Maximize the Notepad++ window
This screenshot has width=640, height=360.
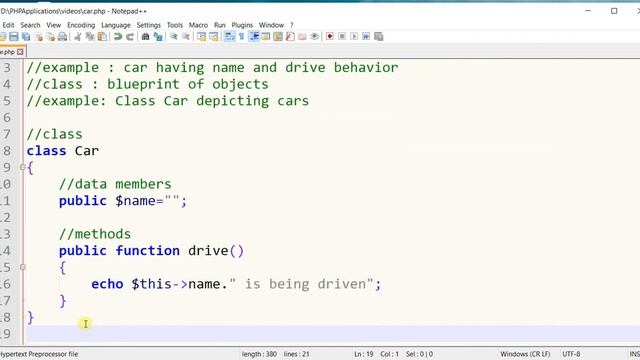click(x=614, y=11)
